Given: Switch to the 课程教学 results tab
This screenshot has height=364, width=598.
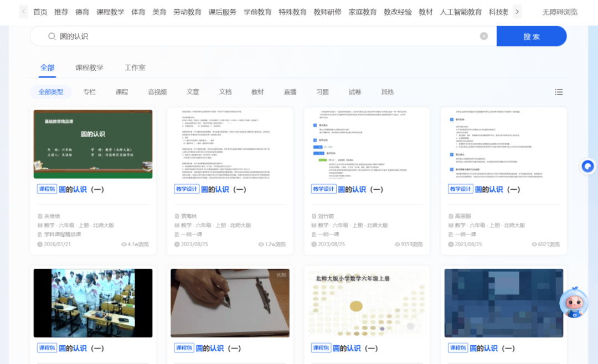Looking at the screenshot, I should [89, 67].
